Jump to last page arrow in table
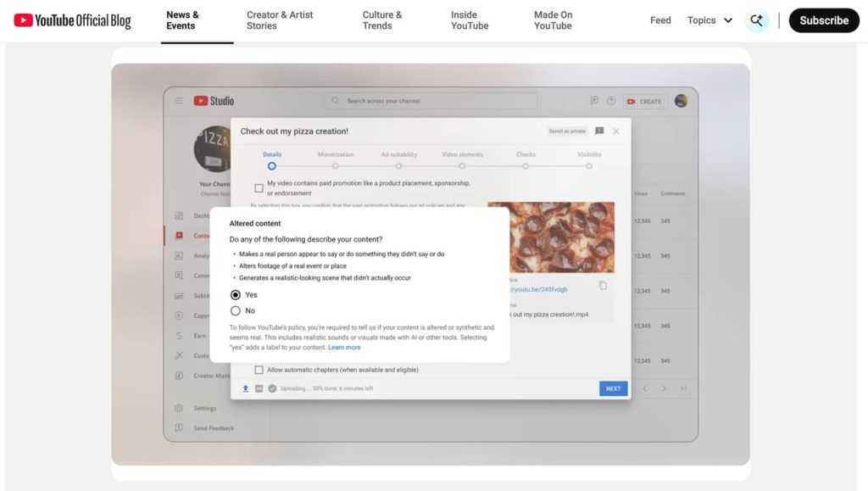Screen dimensions: 868x491 [x=684, y=388]
